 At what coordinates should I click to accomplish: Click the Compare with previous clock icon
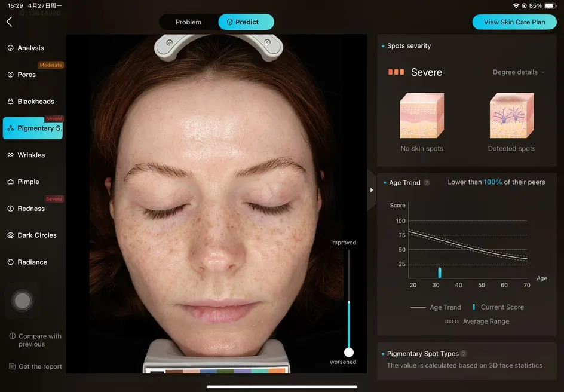(x=12, y=336)
